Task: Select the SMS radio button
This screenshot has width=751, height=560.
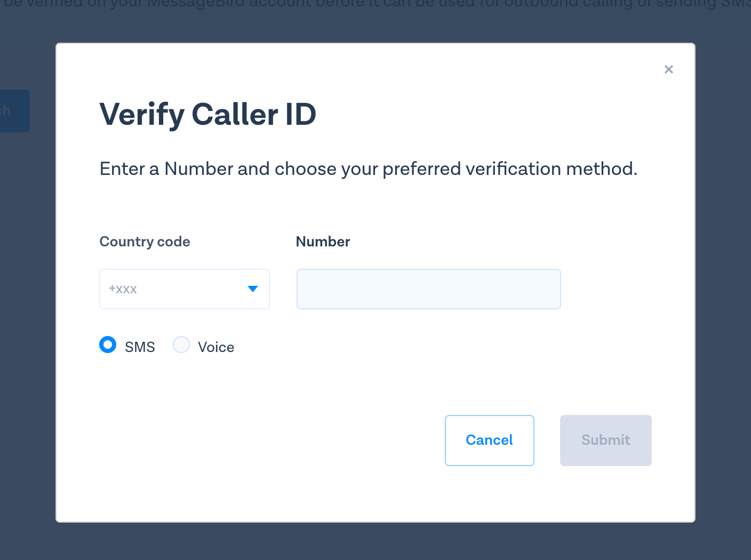Action: point(108,345)
